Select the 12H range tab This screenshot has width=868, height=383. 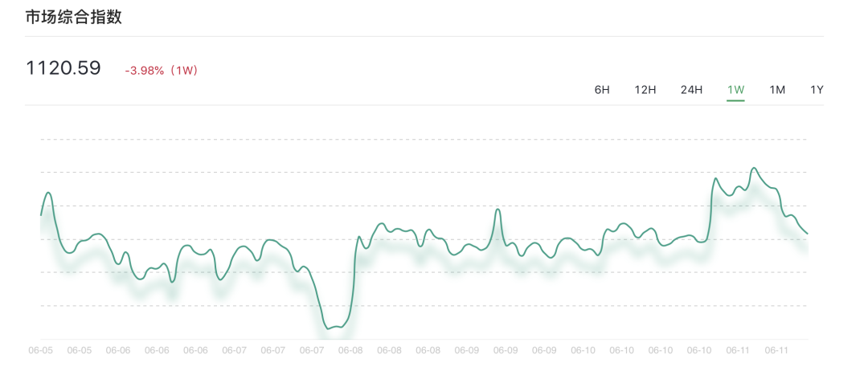[645, 90]
